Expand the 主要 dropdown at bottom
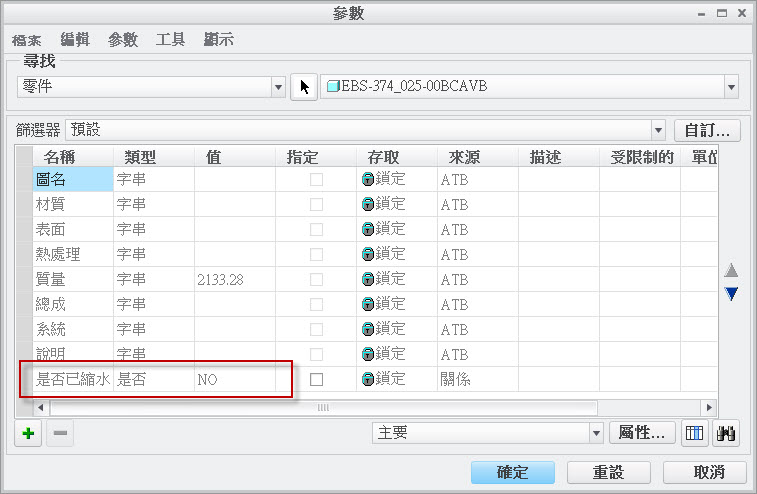 [x=596, y=433]
